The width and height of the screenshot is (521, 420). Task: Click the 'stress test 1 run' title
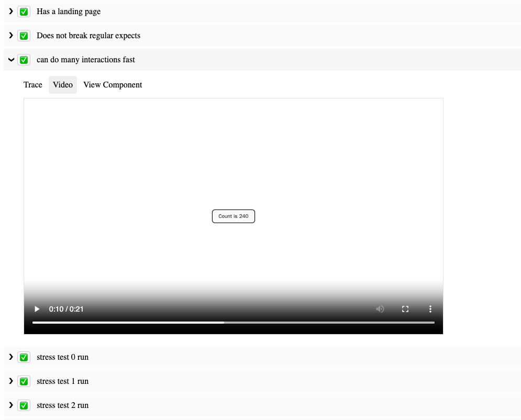(62, 381)
